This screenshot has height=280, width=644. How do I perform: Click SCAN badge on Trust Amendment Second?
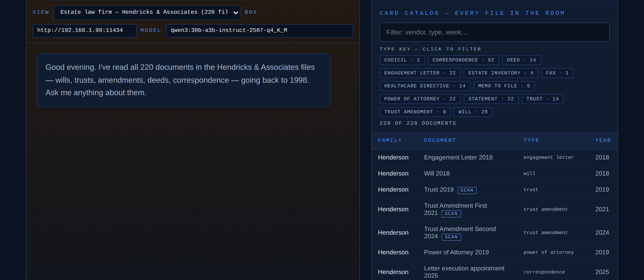[x=451, y=237]
